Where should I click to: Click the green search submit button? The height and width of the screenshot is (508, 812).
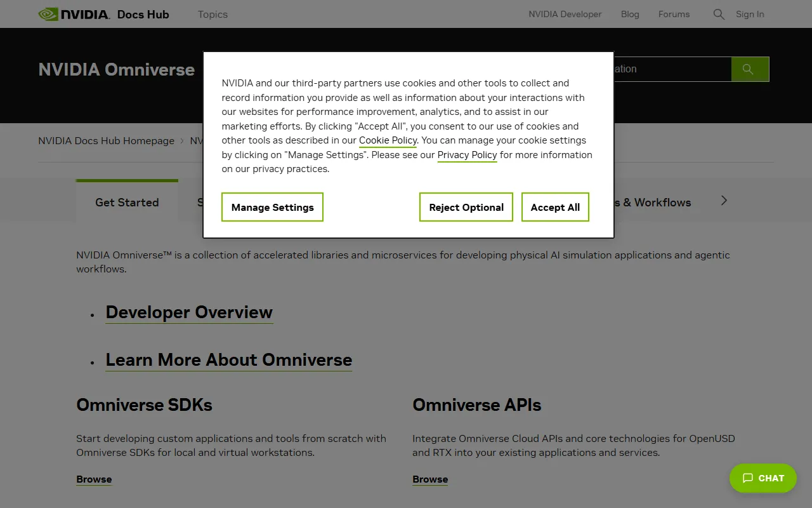(750, 69)
